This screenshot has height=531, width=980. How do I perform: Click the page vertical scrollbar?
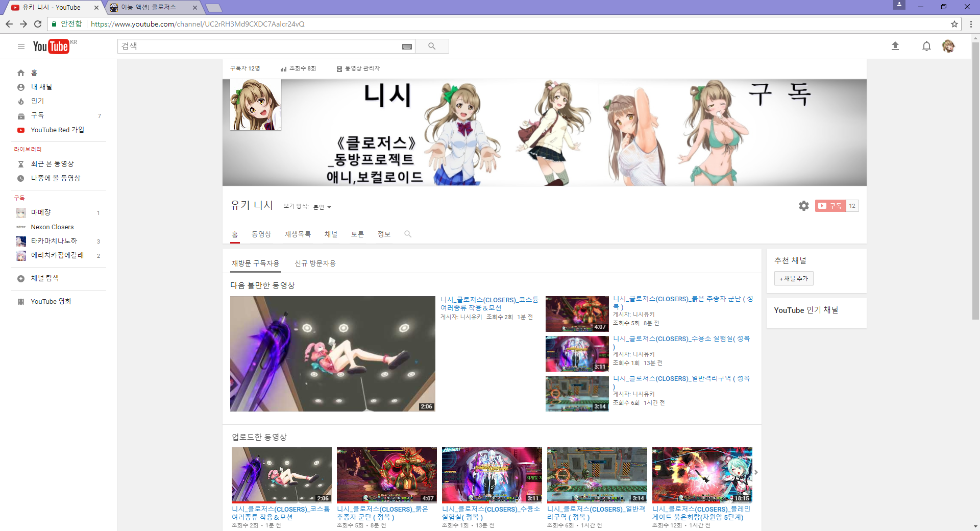975,180
